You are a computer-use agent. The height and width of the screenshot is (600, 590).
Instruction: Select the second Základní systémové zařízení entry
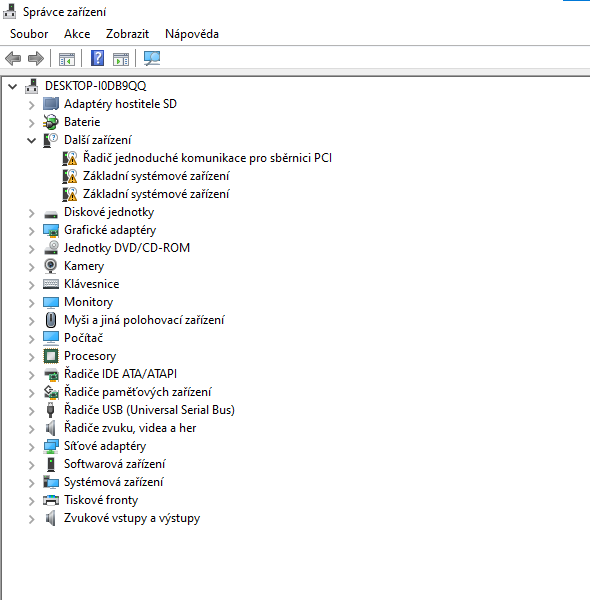156,194
